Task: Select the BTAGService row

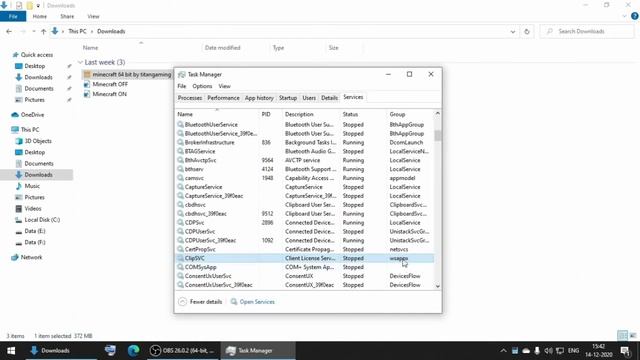Action: pos(304,151)
